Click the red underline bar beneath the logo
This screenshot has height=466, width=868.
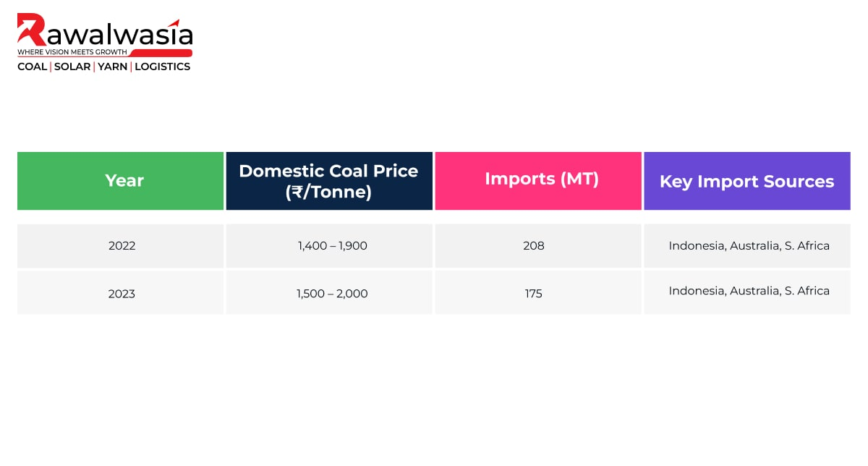coord(161,53)
